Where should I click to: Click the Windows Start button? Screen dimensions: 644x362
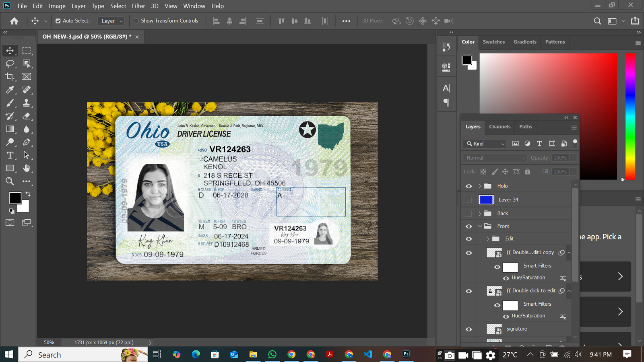coord(9,354)
